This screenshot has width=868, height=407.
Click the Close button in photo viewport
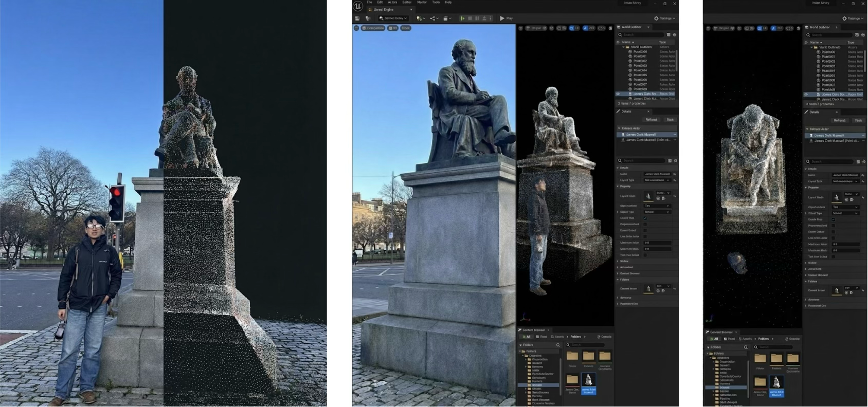tap(406, 28)
